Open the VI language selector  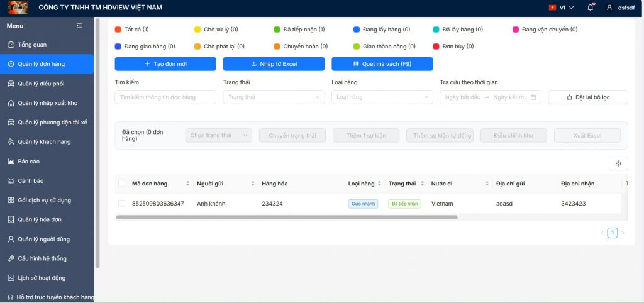click(x=561, y=8)
